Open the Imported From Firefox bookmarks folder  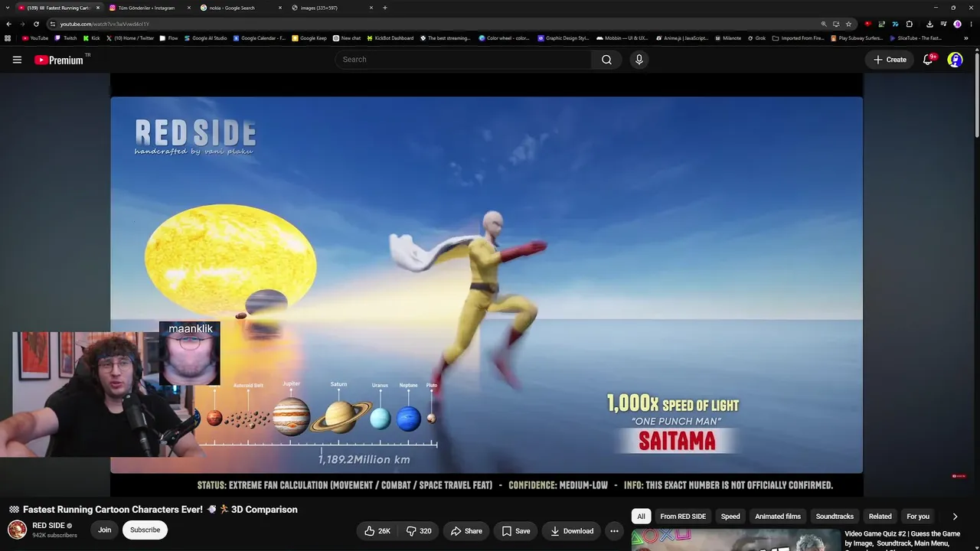click(798, 38)
